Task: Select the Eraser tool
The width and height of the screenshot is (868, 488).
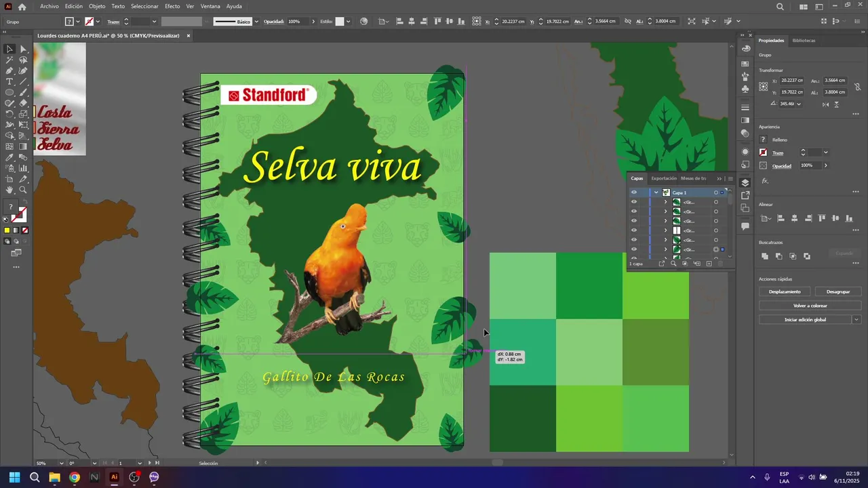Action: [23, 103]
